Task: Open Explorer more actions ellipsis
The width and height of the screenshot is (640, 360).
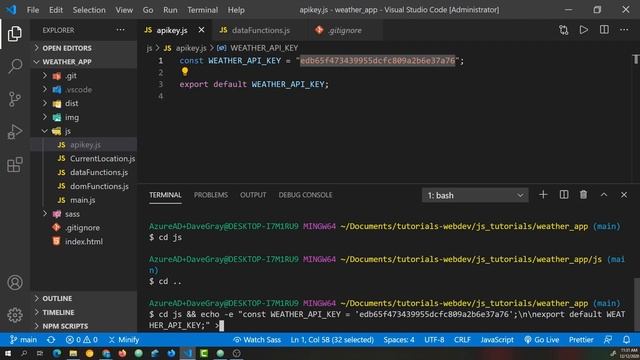Action: click(120, 30)
